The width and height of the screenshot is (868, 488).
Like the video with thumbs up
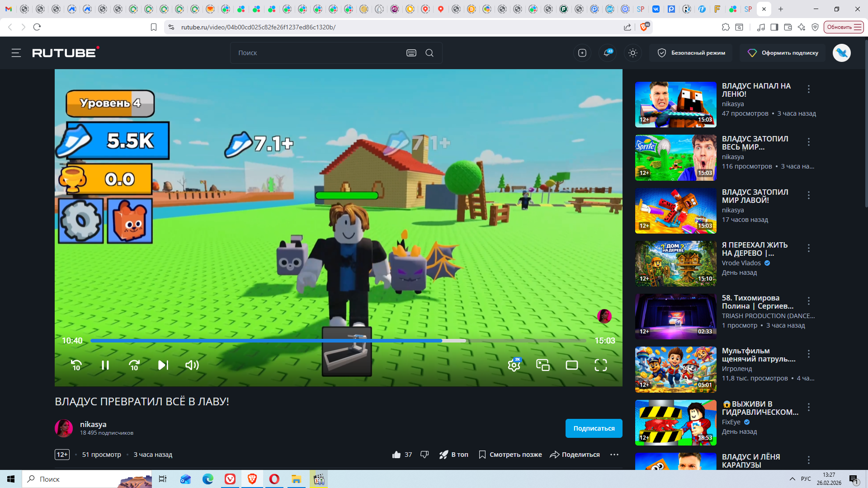click(x=396, y=455)
